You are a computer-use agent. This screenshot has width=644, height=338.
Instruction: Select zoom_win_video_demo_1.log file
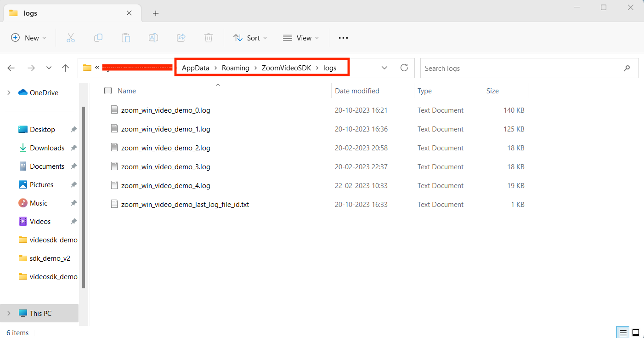[x=165, y=129]
